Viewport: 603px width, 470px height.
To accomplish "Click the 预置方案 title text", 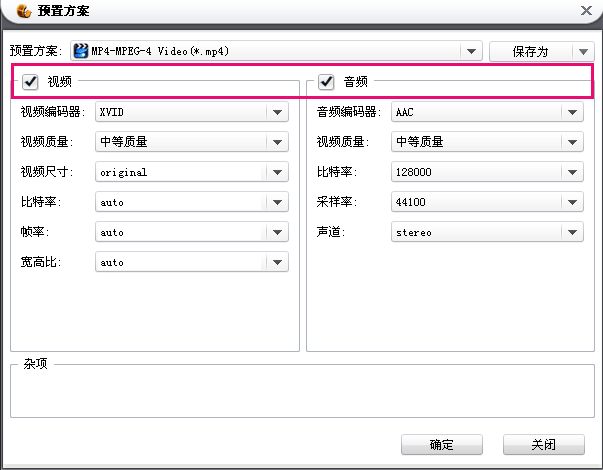I will 63,11.
